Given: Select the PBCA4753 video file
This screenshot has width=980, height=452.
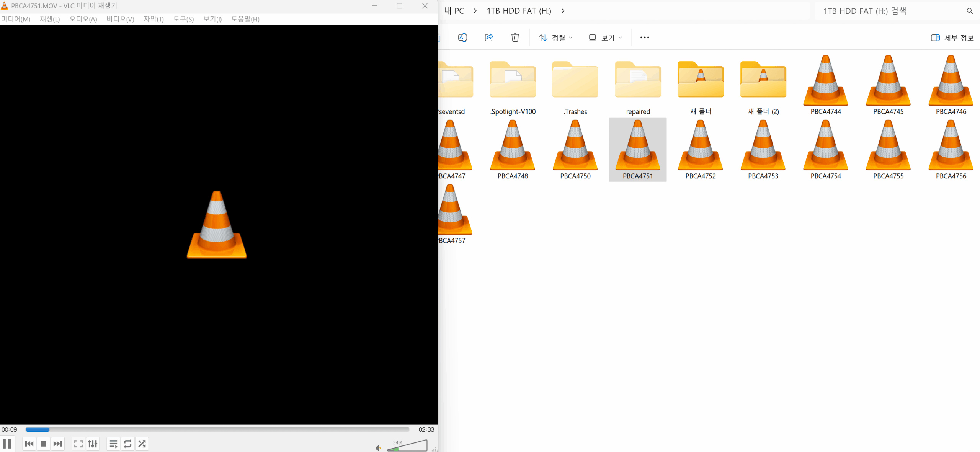Looking at the screenshot, I should pos(763,150).
